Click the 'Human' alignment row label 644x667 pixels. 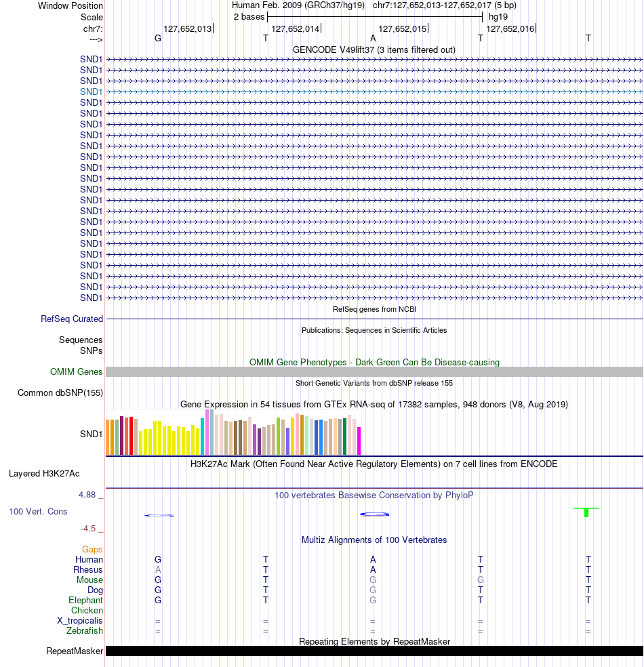89,559
